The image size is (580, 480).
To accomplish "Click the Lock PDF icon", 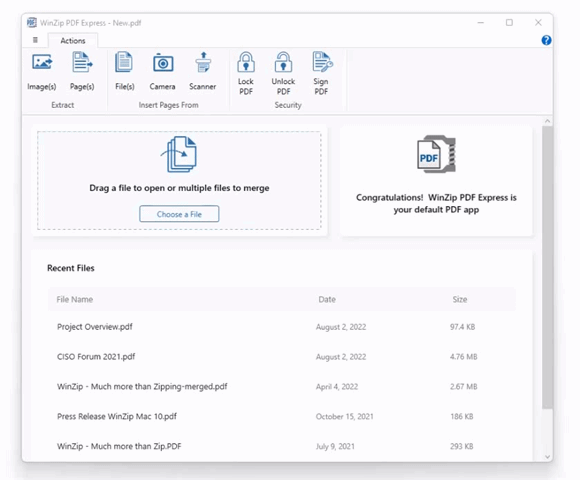I will pos(246,62).
